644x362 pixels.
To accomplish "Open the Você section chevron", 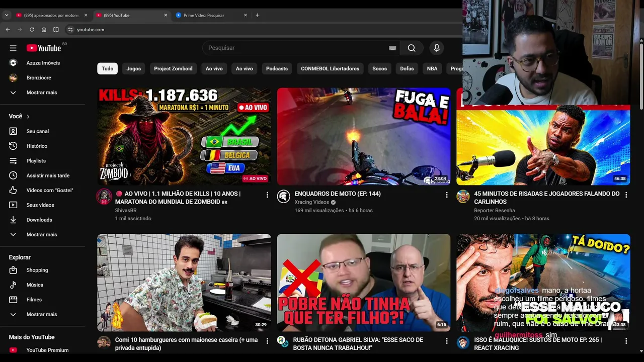I will click(x=28, y=117).
